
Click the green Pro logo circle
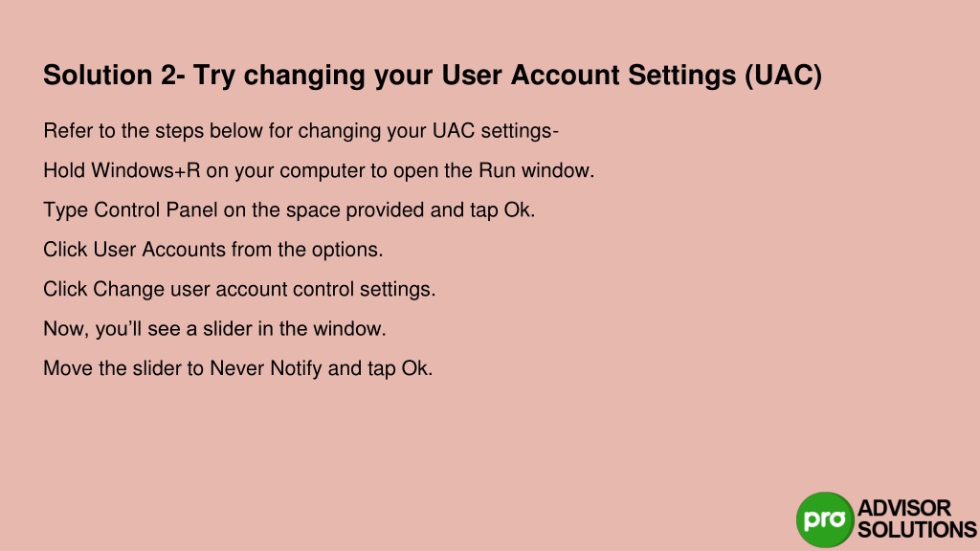click(x=825, y=519)
